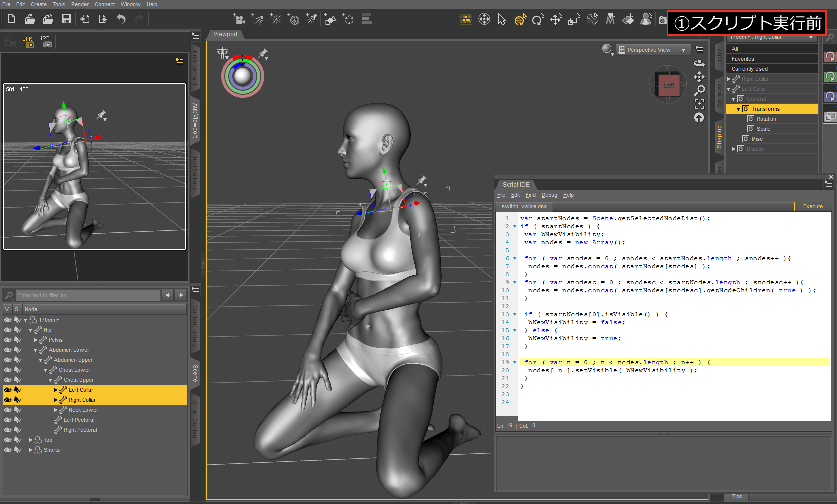Click the viewport Orbit camera control
The image size is (837, 504).
coord(699,63)
